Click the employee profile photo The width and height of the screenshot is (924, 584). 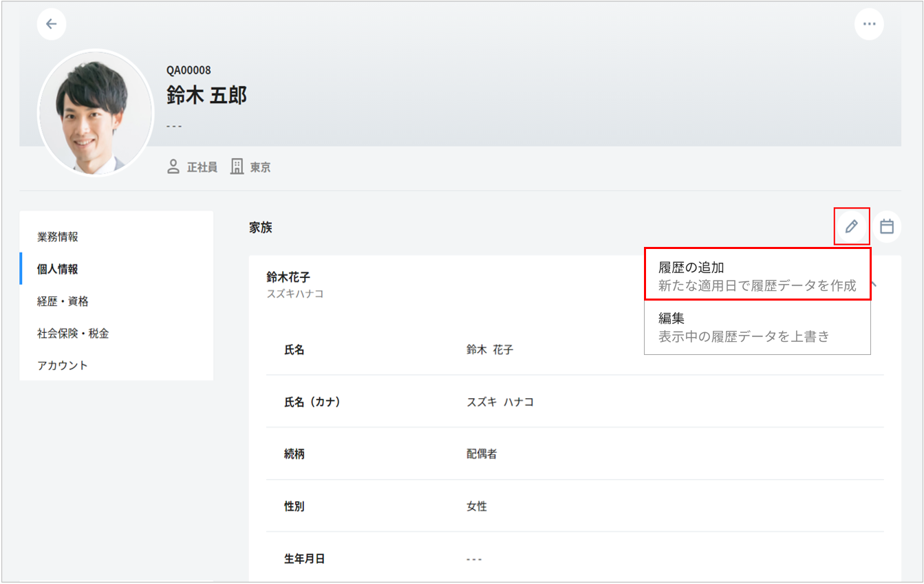point(96,113)
